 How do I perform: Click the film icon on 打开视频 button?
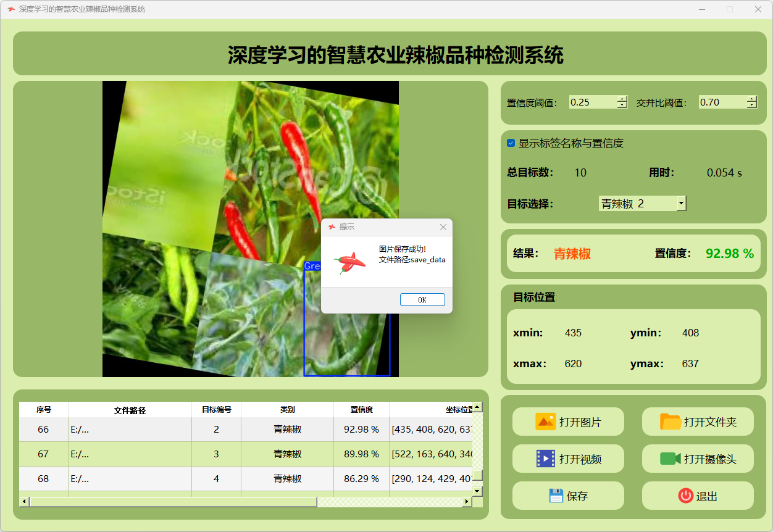(546, 459)
